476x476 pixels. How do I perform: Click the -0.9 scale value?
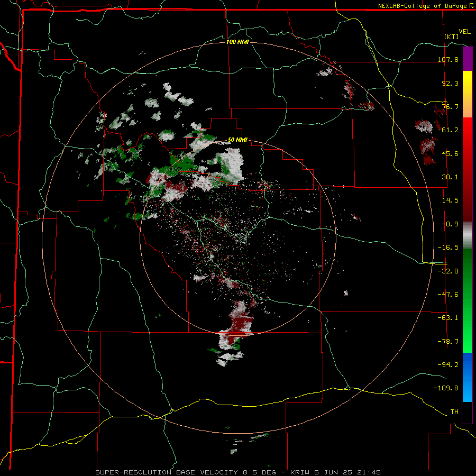pyautogui.click(x=450, y=224)
